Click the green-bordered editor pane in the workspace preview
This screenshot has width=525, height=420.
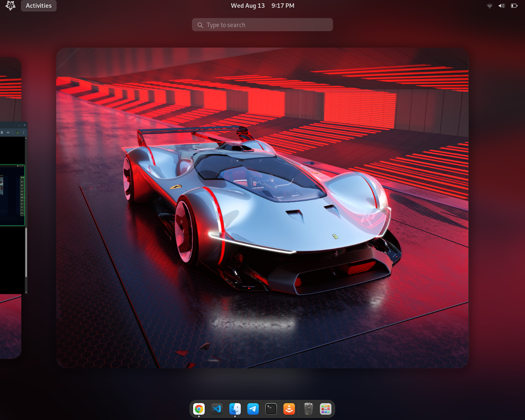coord(12,195)
